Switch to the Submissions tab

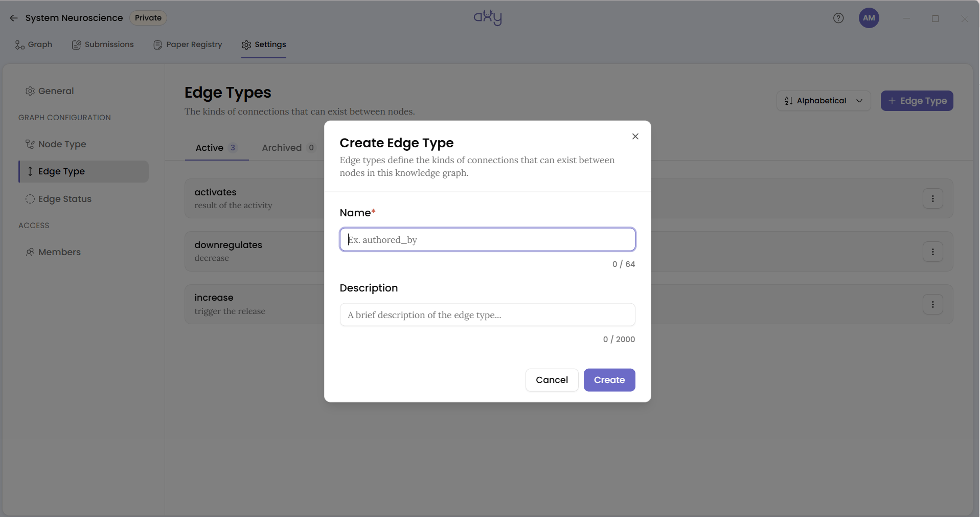pyautogui.click(x=103, y=44)
